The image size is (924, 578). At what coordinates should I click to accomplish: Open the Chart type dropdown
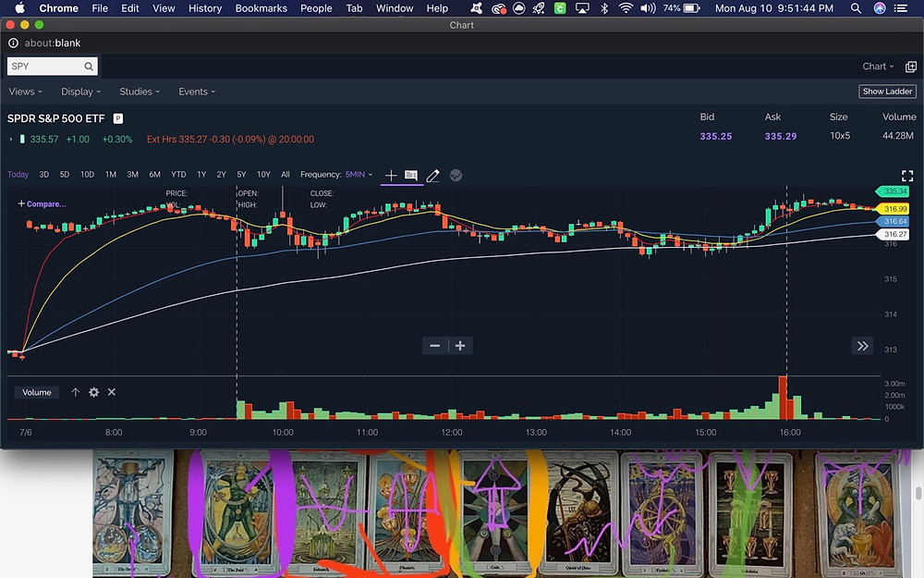pyautogui.click(x=878, y=66)
